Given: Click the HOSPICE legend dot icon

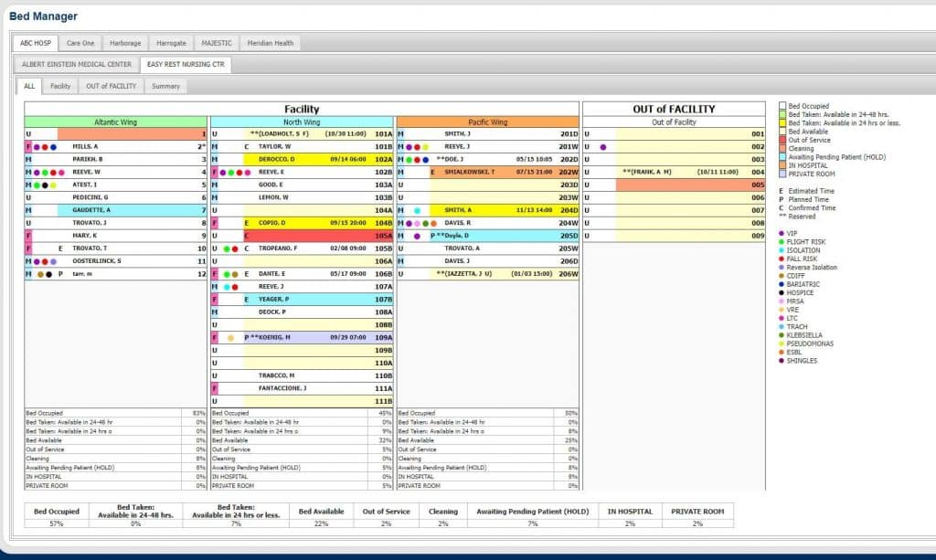Looking at the screenshot, I should (x=781, y=292).
